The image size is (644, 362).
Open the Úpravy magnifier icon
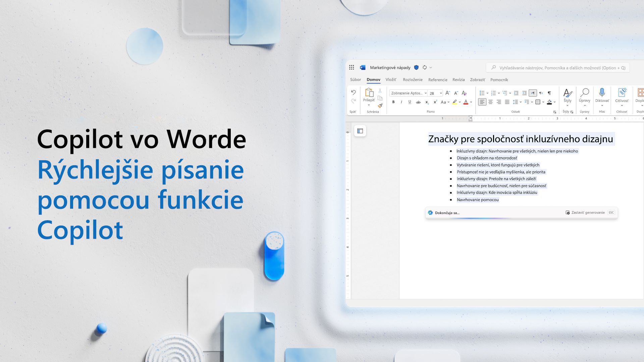(x=585, y=92)
